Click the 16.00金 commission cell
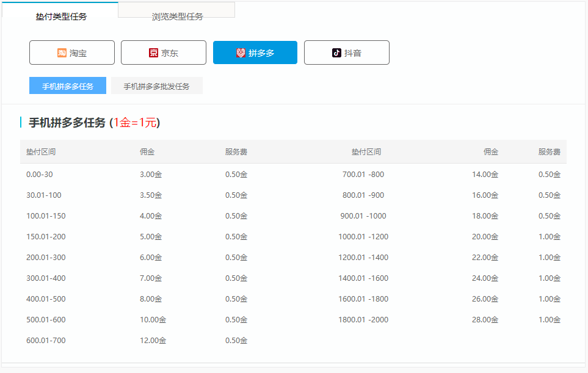 point(485,195)
